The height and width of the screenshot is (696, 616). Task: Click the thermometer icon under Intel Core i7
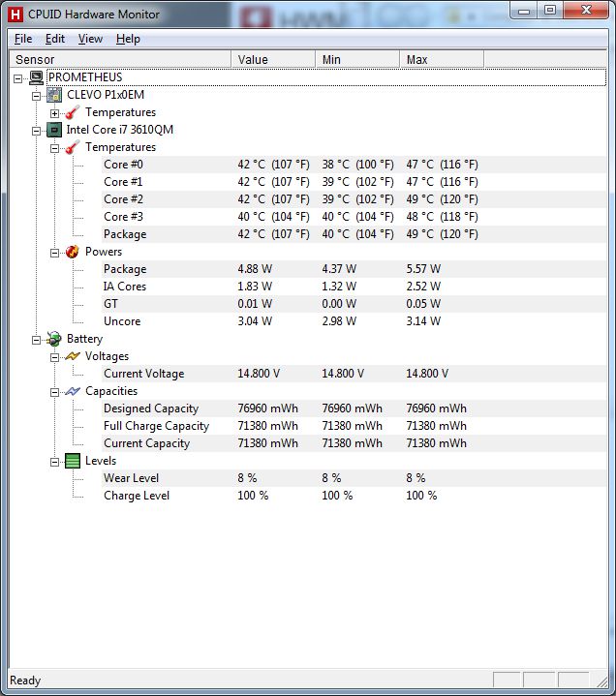73,147
